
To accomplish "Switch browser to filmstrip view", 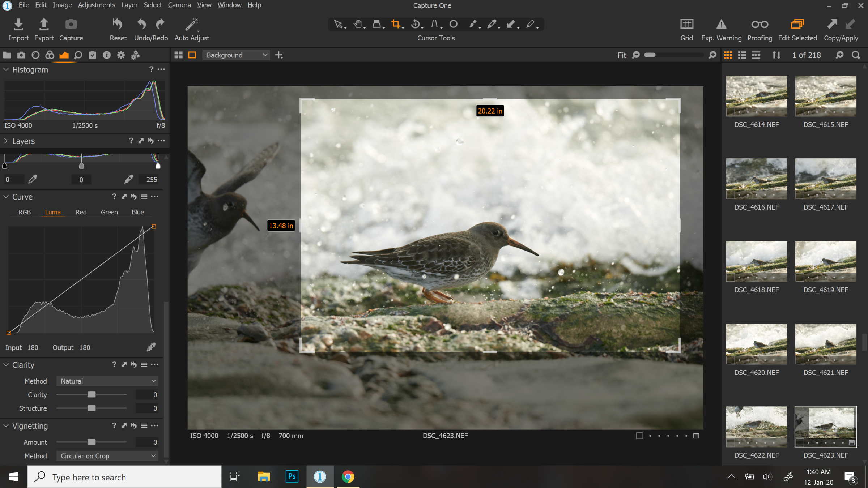I will [x=756, y=55].
